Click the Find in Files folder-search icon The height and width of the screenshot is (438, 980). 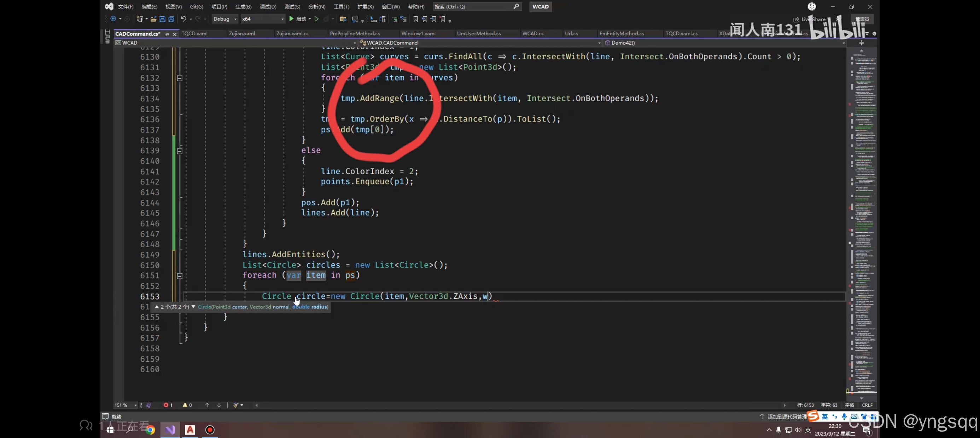(x=343, y=19)
